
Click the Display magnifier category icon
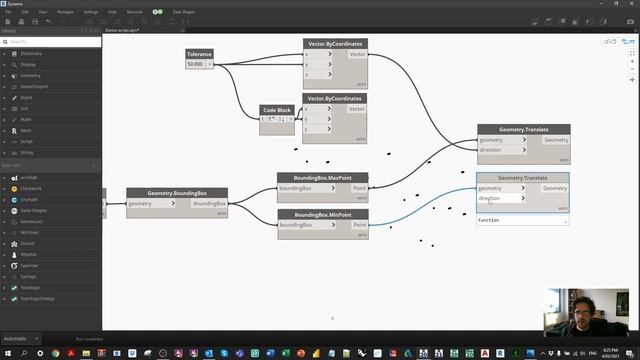click(x=14, y=64)
